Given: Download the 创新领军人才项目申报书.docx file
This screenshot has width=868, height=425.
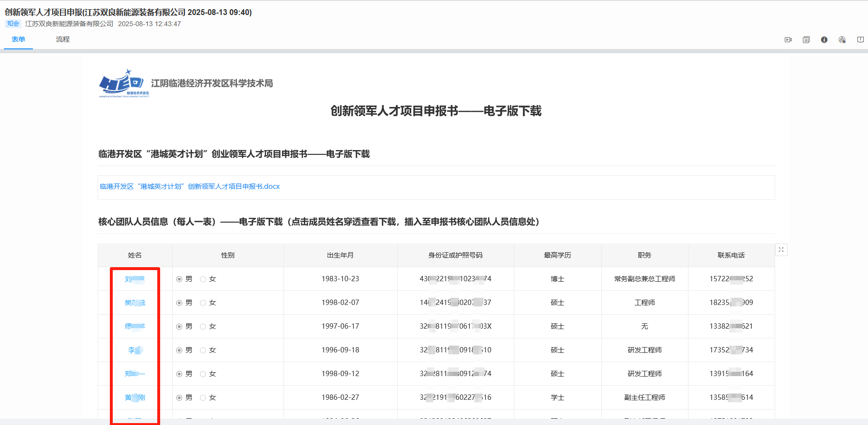Looking at the screenshot, I should point(190,186).
